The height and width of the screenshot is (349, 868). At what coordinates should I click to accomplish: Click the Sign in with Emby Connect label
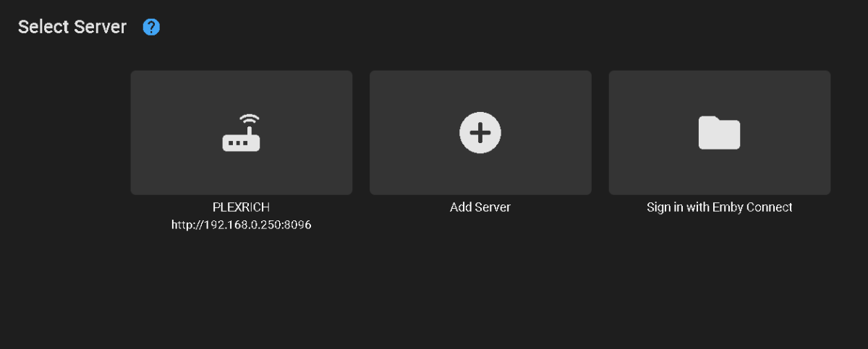[719, 207]
